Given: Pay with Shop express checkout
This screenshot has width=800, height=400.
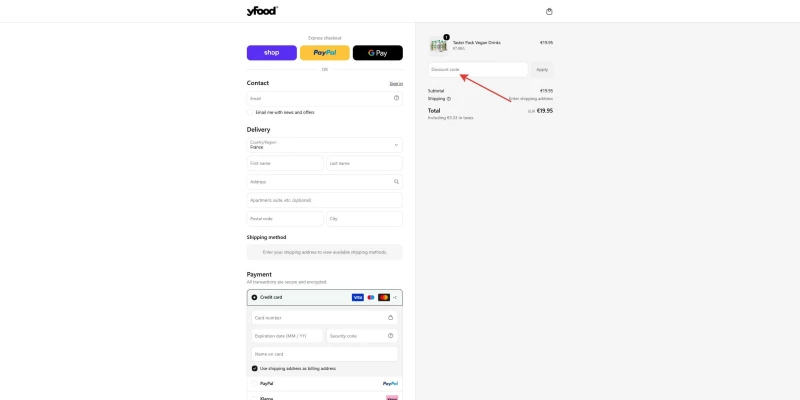Looking at the screenshot, I should point(271,53).
